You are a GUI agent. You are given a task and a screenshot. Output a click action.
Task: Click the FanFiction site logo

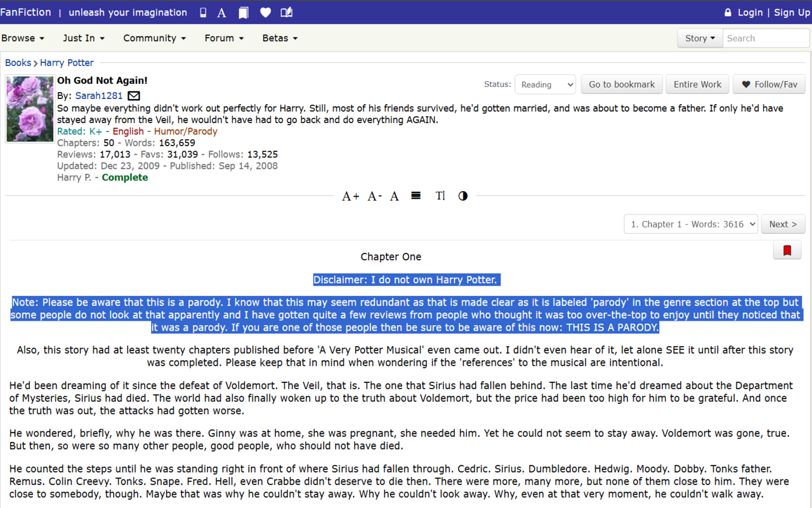tap(25, 13)
